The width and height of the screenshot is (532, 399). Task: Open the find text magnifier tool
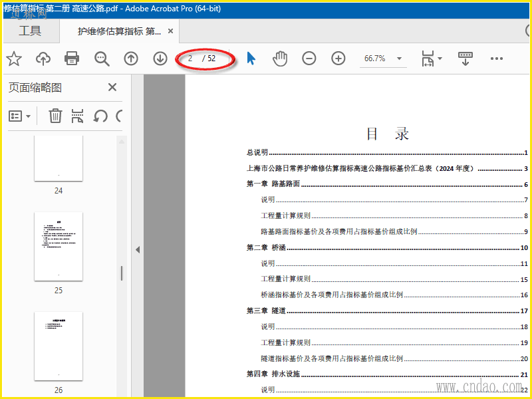(x=102, y=59)
